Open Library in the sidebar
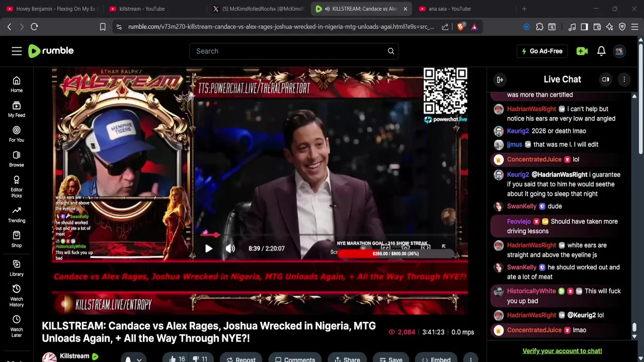The image size is (644, 362). click(x=17, y=268)
